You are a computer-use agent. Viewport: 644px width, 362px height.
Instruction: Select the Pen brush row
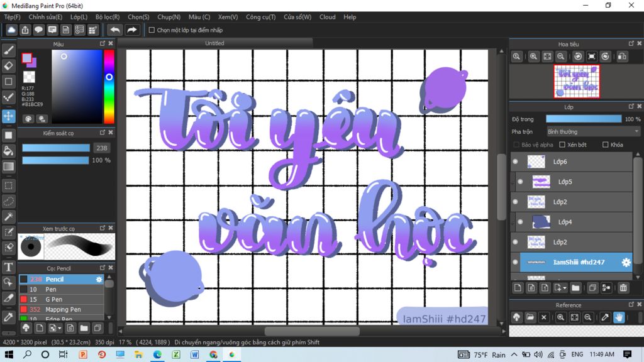[x=61, y=289]
